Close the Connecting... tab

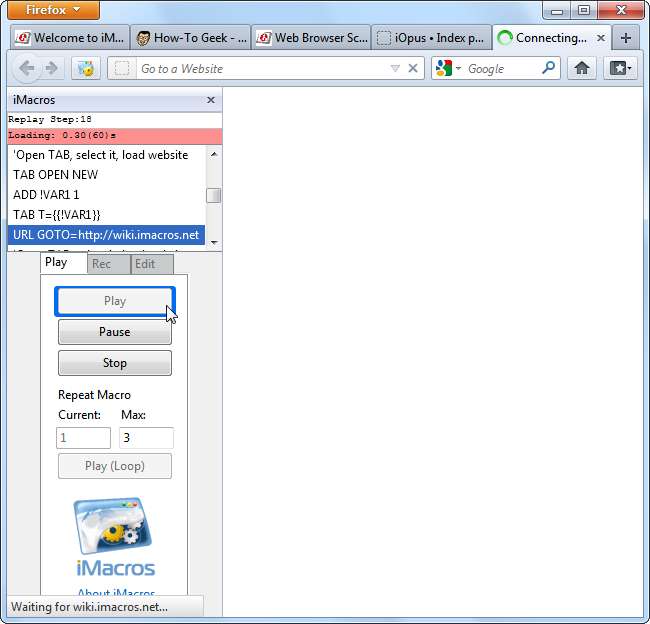click(x=601, y=38)
